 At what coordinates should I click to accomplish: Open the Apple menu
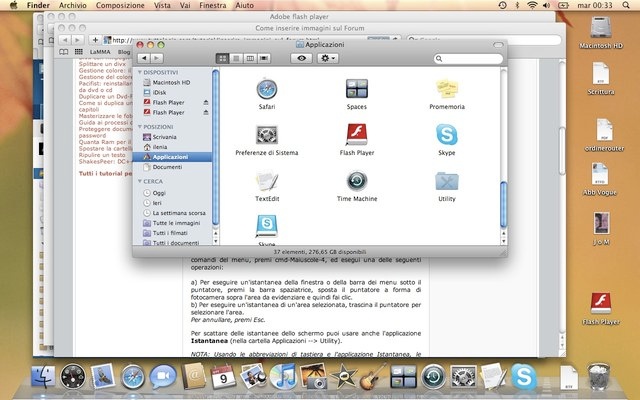coord(13,5)
